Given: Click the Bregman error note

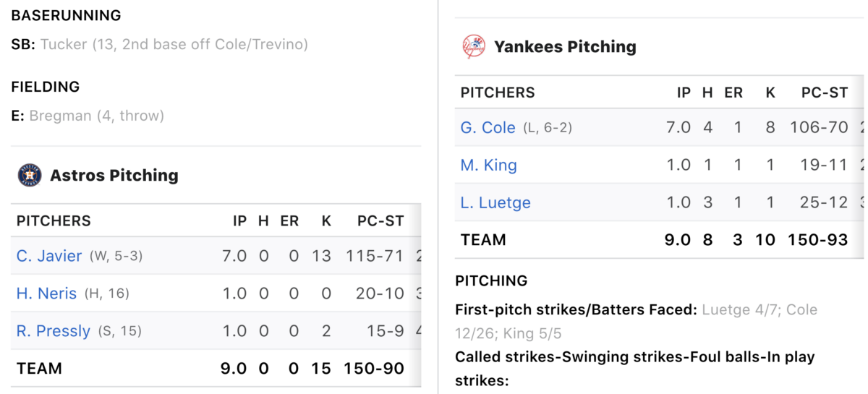Looking at the screenshot, I should (x=97, y=116).
